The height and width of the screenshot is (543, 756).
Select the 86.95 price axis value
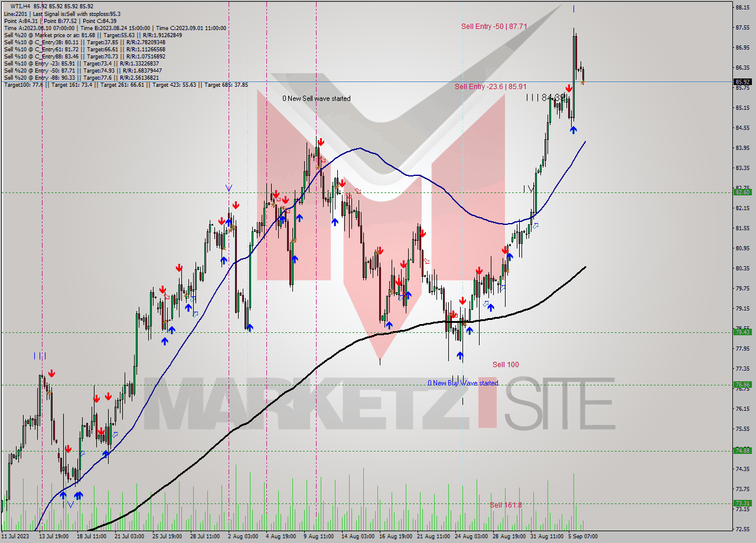pyautogui.click(x=742, y=47)
